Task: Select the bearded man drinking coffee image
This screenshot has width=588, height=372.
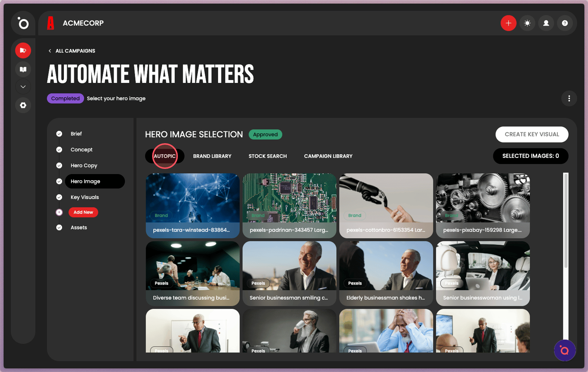Action: [289, 331]
